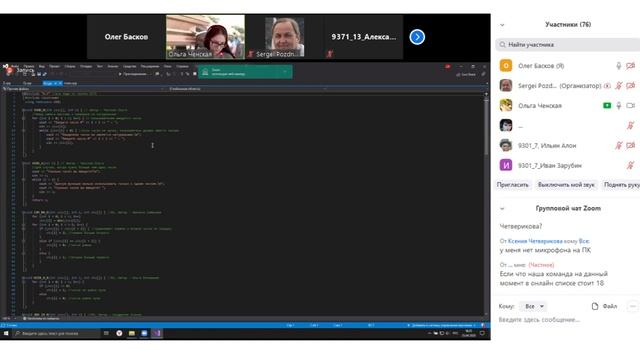Click the Visual Studio Live Share button
640x360 pixels.
click(466, 74)
